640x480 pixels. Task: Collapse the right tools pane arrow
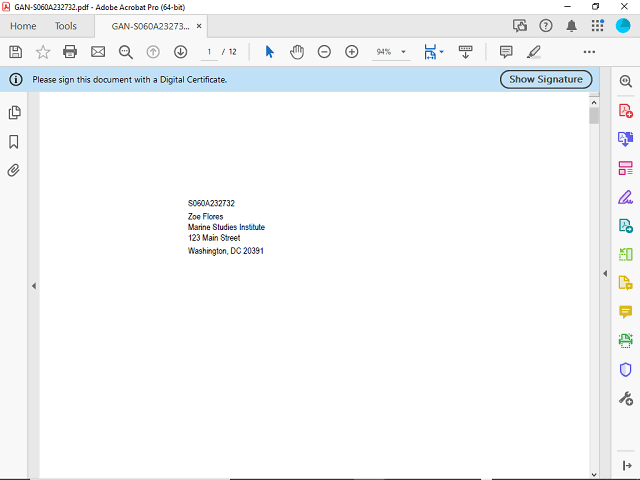[x=605, y=273]
